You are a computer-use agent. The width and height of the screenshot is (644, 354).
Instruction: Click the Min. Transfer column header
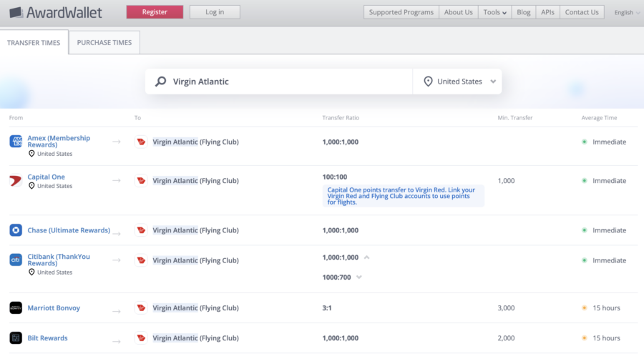[x=515, y=118]
